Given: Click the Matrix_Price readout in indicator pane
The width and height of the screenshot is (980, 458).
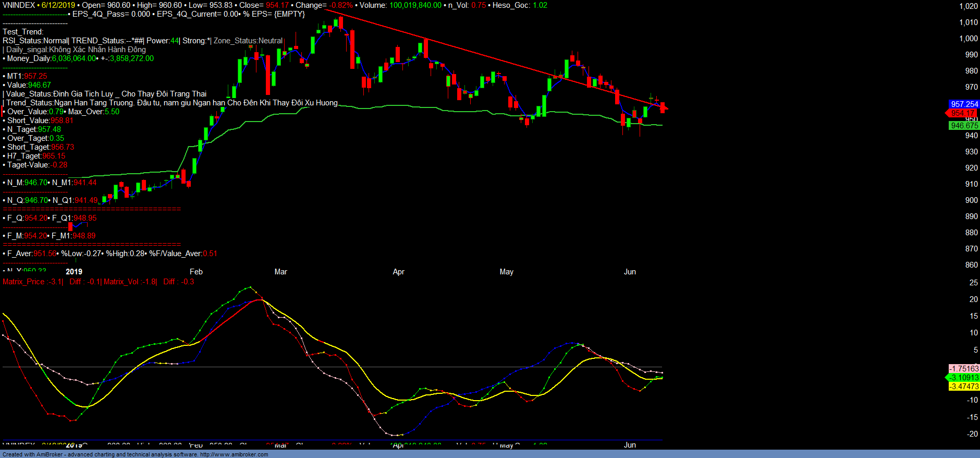Looking at the screenshot, I should click(x=32, y=282).
